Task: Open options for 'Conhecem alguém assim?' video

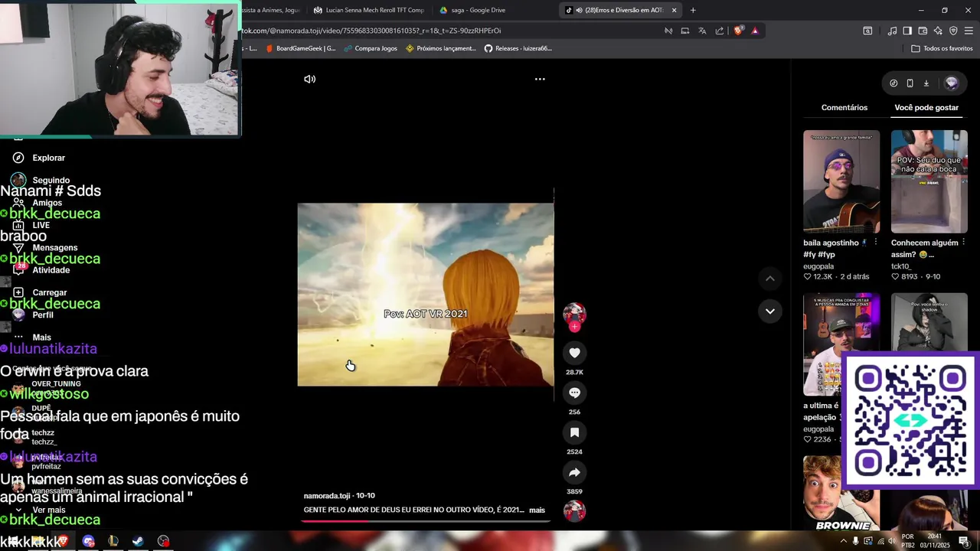Action: pos(963,243)
